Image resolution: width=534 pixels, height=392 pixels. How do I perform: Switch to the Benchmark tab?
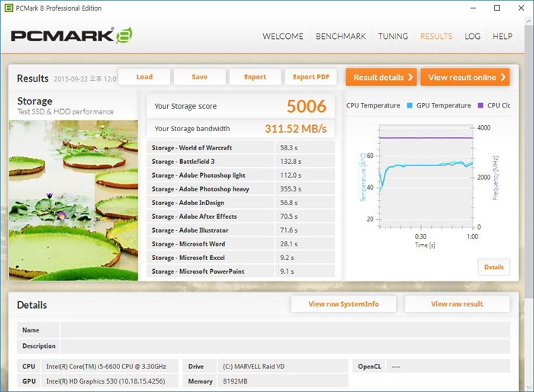click(340, 36)
